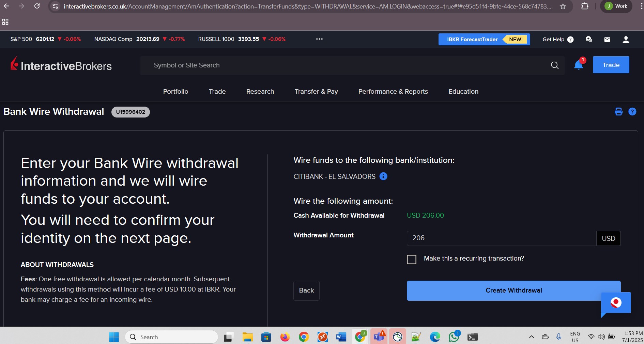Open the Performance & Reports menu
The width and height of the screenshot is (644, 344).
[393, 92]
